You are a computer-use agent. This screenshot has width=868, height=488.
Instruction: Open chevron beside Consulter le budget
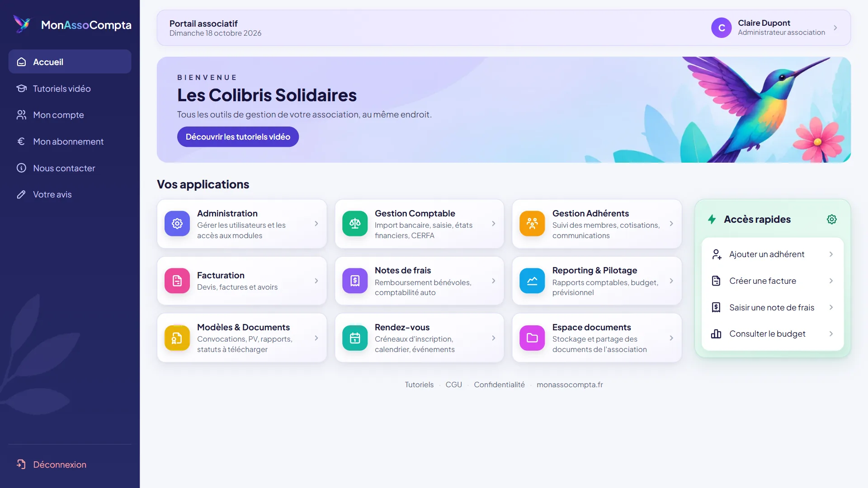(x=831, y=334)
